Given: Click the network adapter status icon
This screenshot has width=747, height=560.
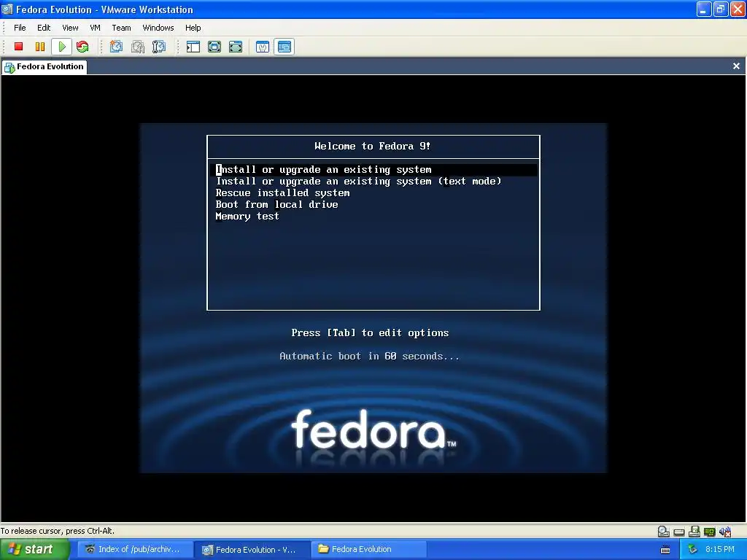Looking at the screenshot, I should 709,532.
